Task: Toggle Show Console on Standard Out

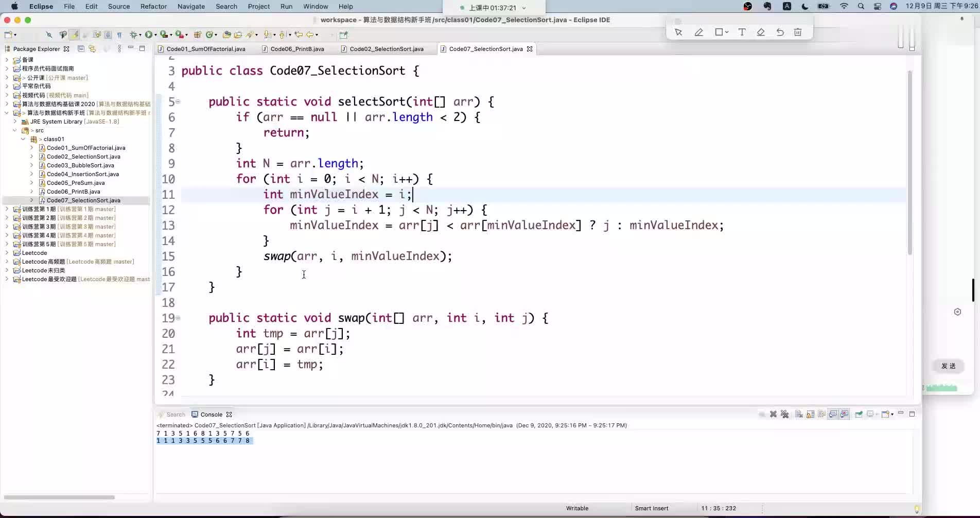Action: [833, 414]
